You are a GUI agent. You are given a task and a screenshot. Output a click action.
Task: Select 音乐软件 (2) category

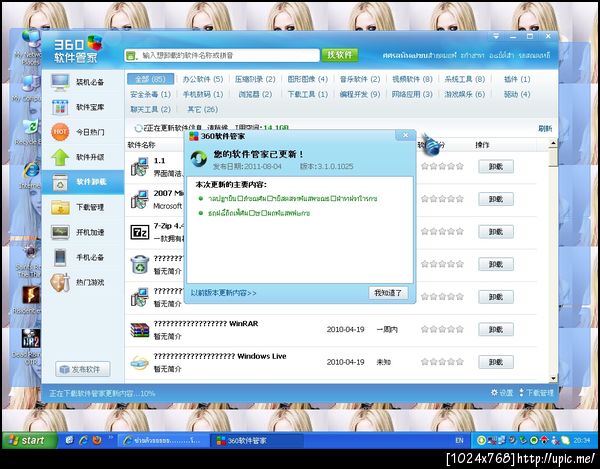click(x=360, y=79)
